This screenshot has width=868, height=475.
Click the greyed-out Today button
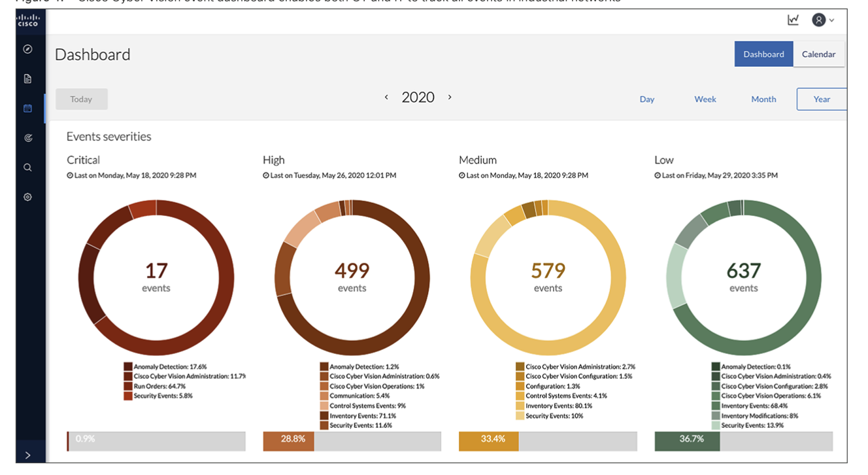pyautogui.click(x=82, y=99)
